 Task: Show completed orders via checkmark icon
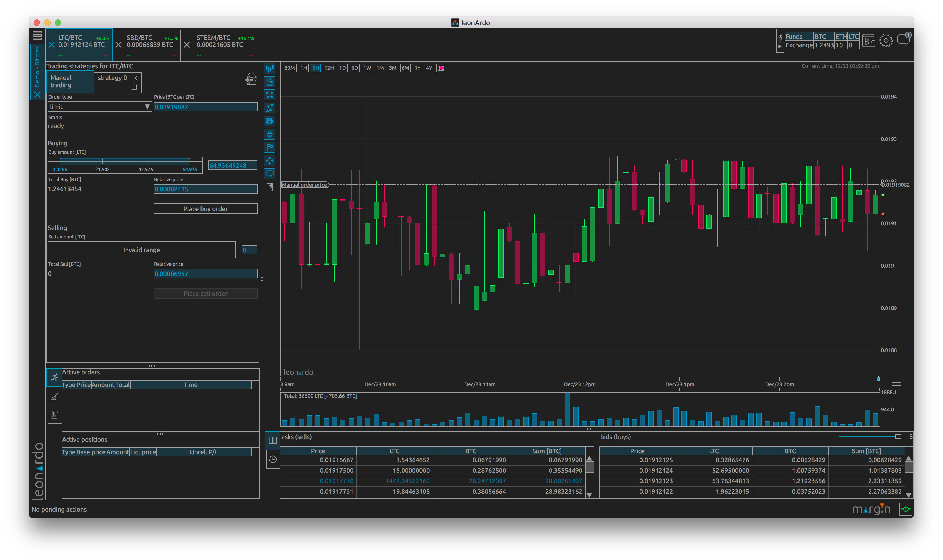click(x=54, y=397)
